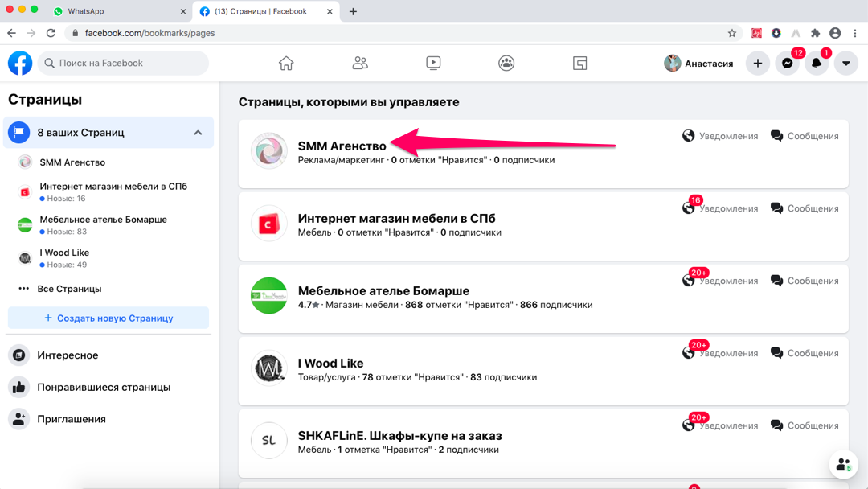Open the Chrome extensions puzzle icon

815,33
